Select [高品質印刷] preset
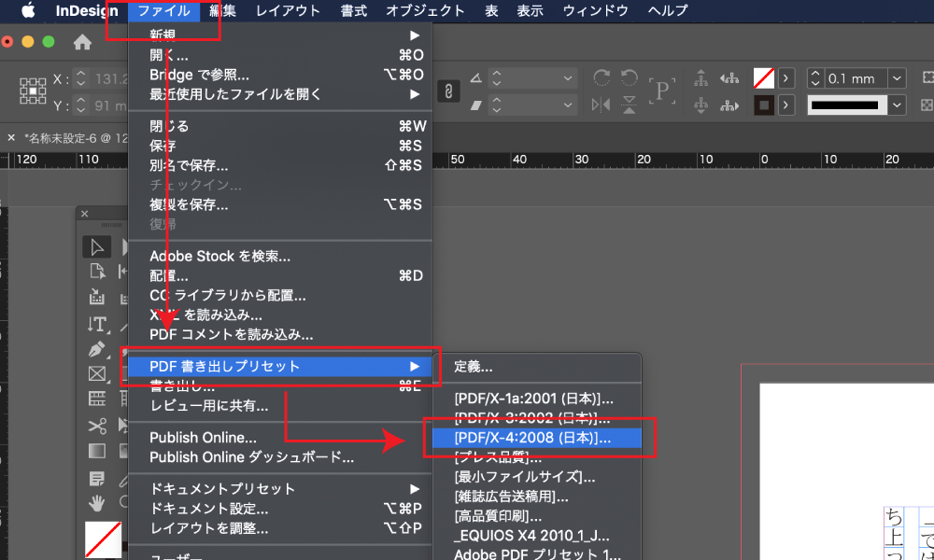 (537, 516)
